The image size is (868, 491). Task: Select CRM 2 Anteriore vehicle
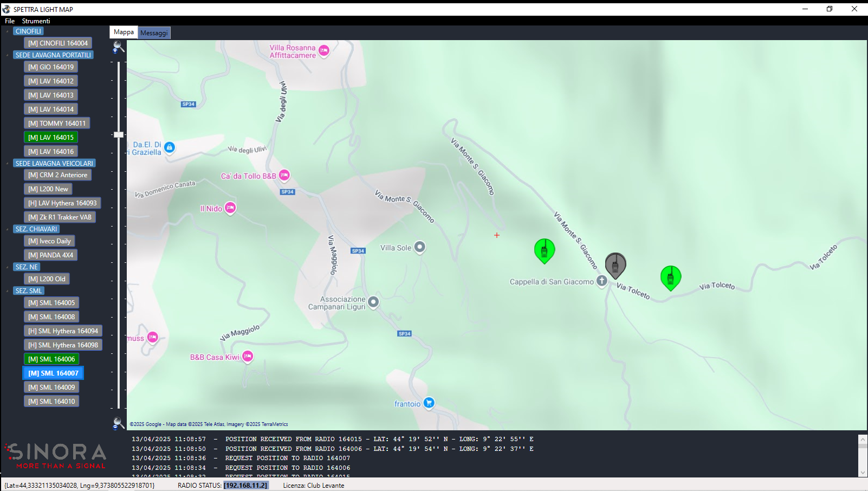click(x=58, y=175)
